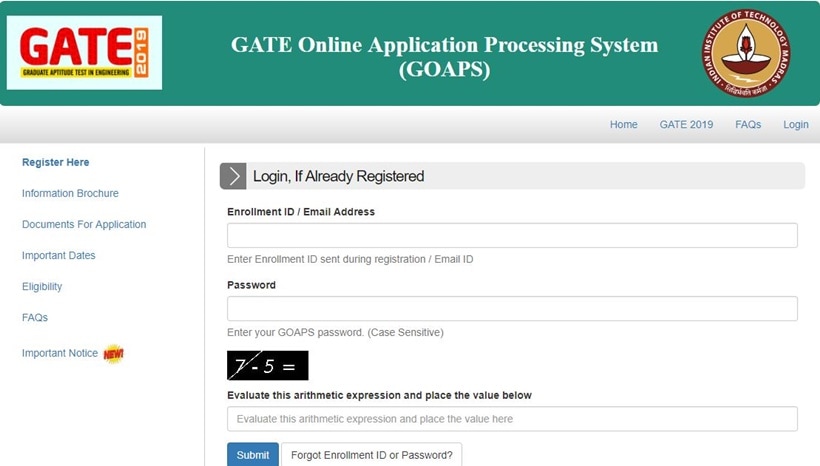This screenshot has height=466, width=820.
Task: Open the Home navigation link
Action: click(623, 124)
